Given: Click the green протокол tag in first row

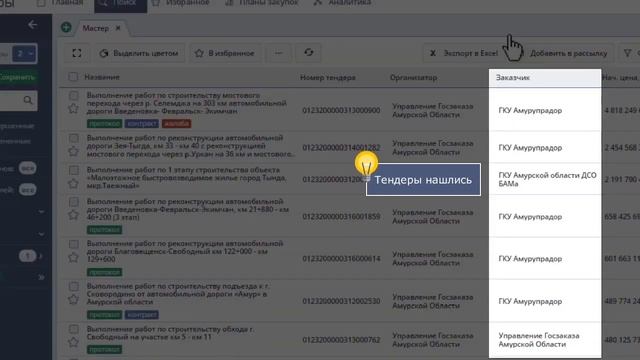Looking at the screenshot, I should click(x=104, y=123).
